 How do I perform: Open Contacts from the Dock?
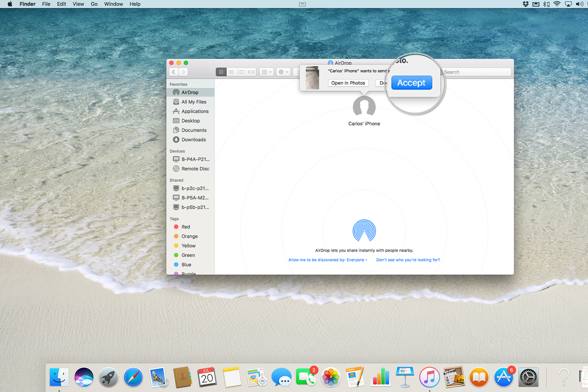click(x=182, y=377)
